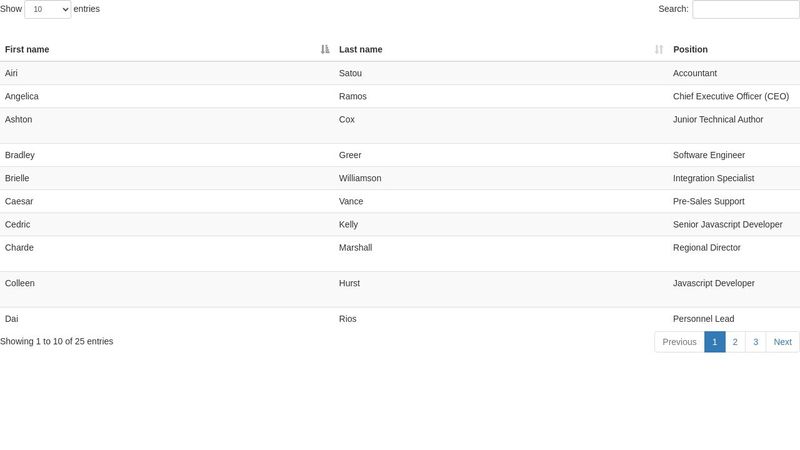Expand the Charde Marshall row
800x450 pixels.
pyautogui.click(x=400, y=254)
